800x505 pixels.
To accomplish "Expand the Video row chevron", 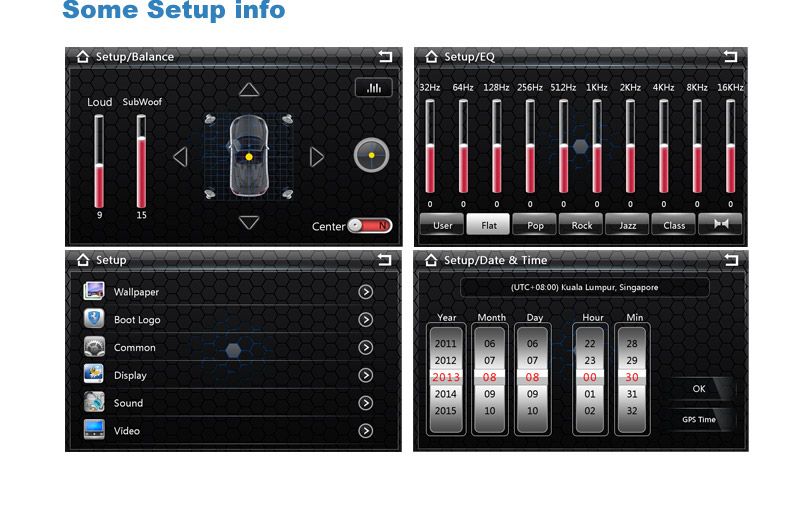I will [x=366, y=431].
